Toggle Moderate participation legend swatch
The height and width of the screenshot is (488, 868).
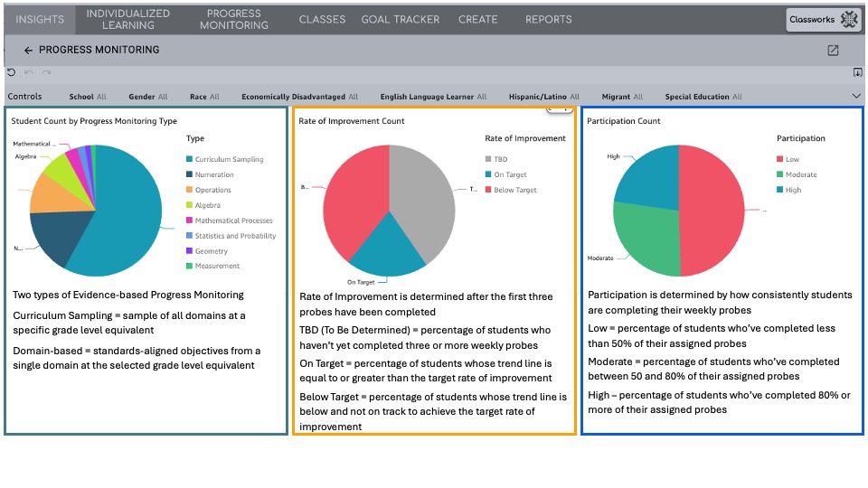(780, 174)
